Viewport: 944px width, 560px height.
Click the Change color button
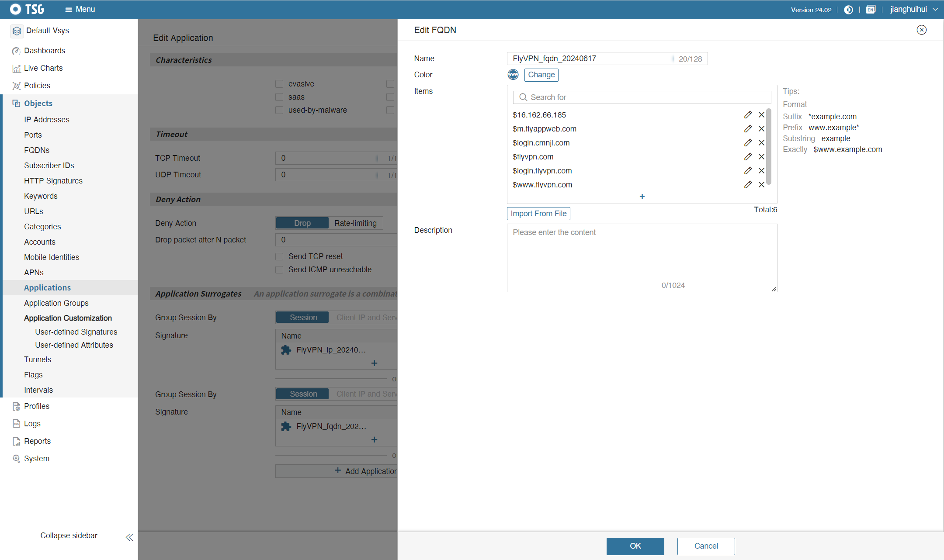(541, 75)
